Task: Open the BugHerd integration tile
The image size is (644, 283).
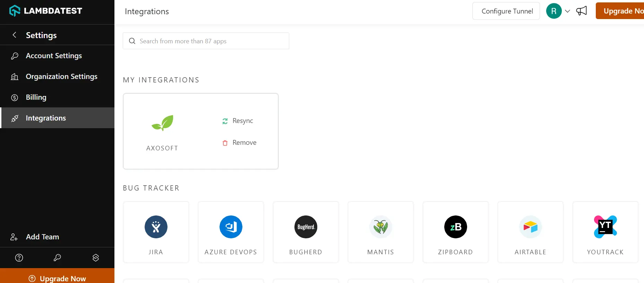Action: (x=306, y=231)
